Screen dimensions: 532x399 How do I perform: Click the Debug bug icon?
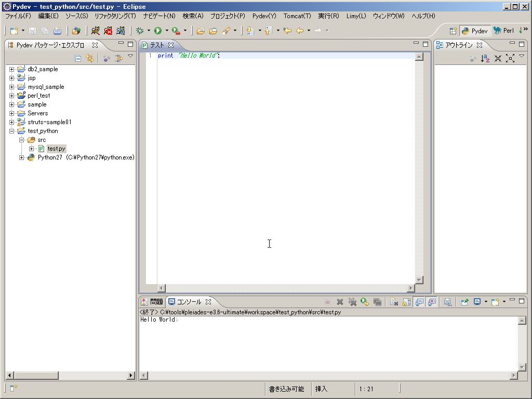click(x=140, y=31)
